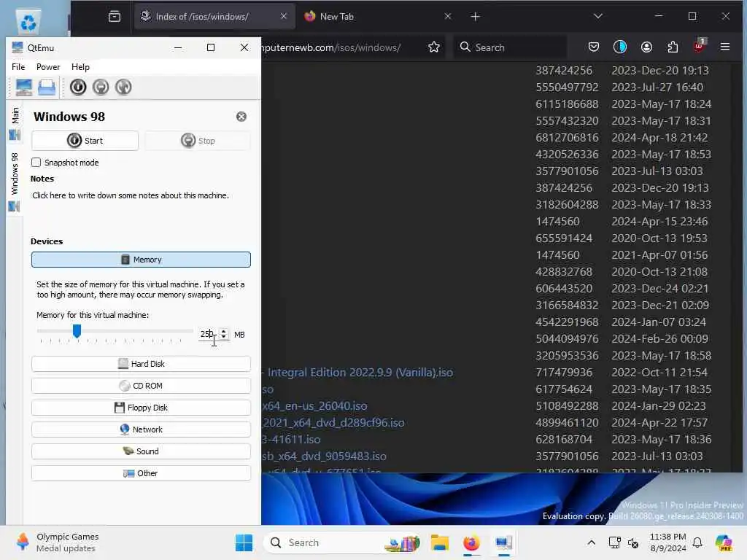Close the New Tab browser tab
The image size is (747, 560).
(x=447, y=16)
